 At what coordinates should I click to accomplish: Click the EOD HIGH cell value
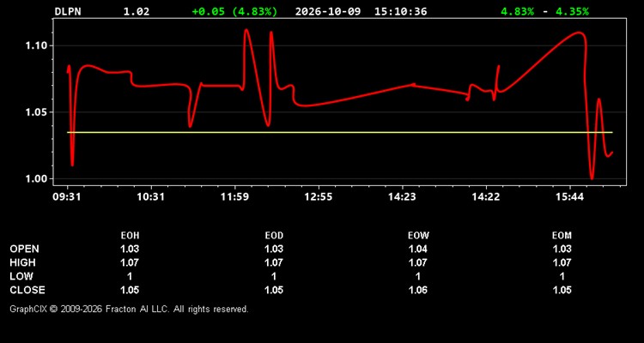click(274, 262)
